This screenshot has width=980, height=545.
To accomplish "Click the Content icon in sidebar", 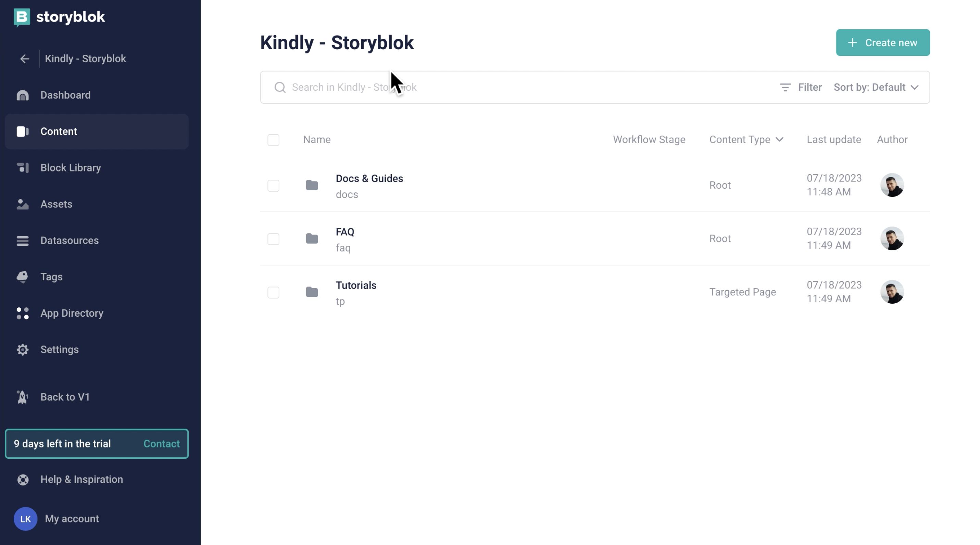I will coord(23,131).
